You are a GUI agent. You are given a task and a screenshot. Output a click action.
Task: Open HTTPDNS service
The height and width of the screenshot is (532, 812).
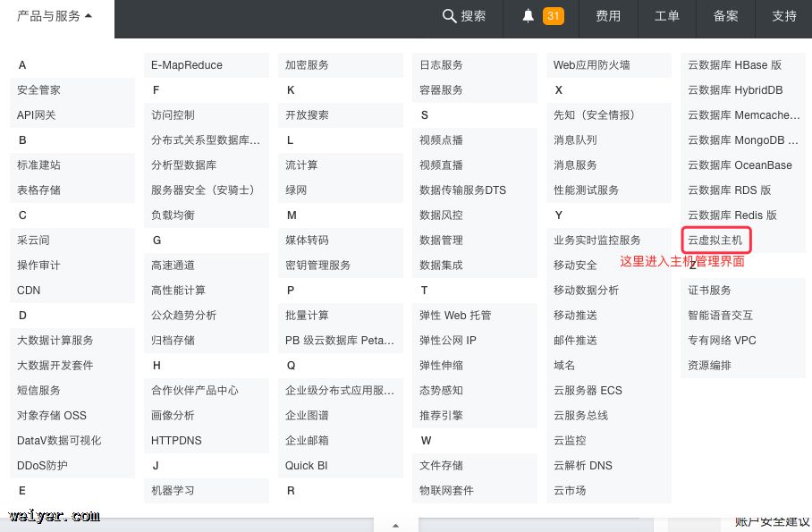(176, 441)
